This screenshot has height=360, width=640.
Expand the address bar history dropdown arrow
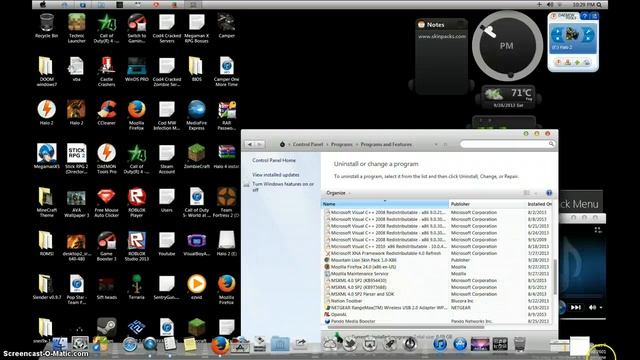coord(436,144)
